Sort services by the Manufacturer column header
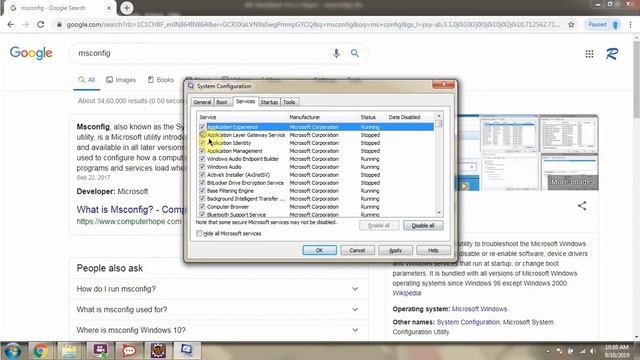 click(x=323, y=117)
